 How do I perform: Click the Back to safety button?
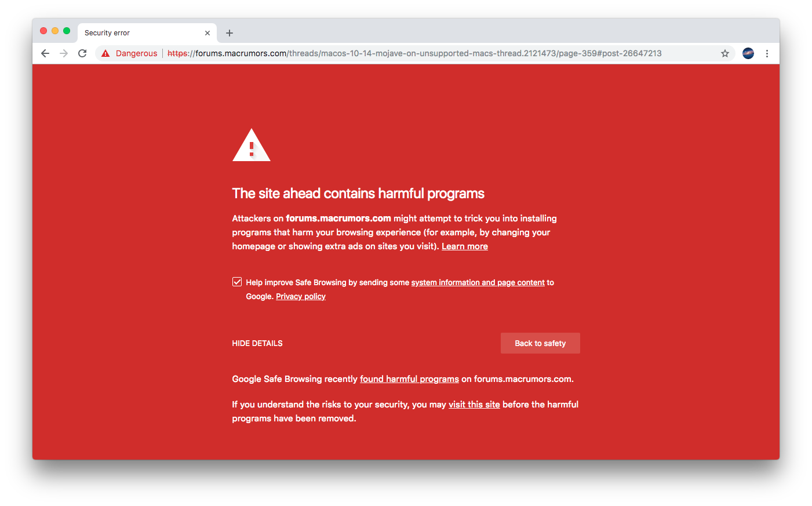tap(540, 343)
